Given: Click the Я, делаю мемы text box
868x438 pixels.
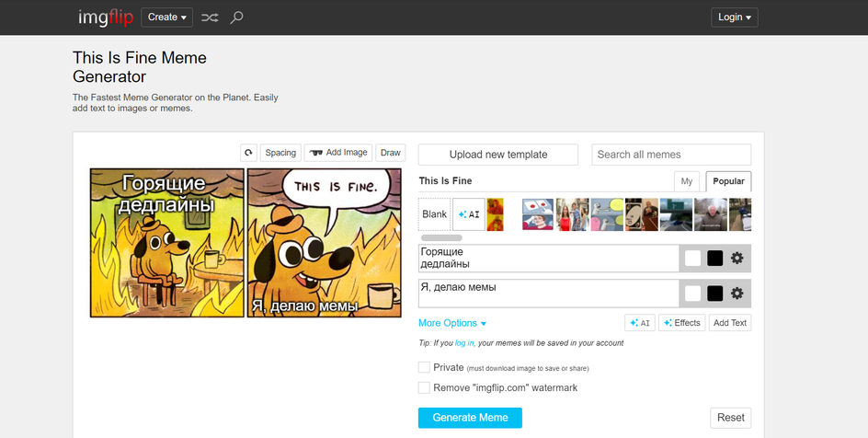Looking at the screenshot, I should coord(549,294).
